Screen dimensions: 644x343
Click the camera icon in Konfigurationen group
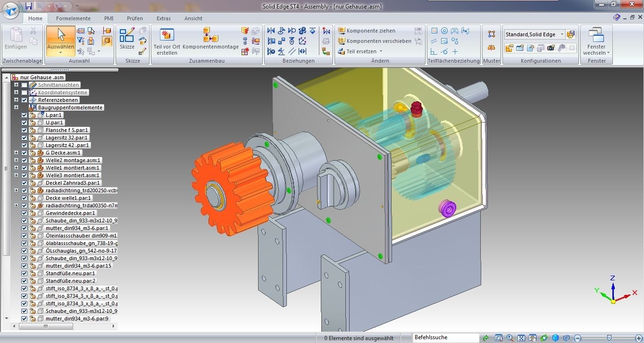click(x=551, y=48)
